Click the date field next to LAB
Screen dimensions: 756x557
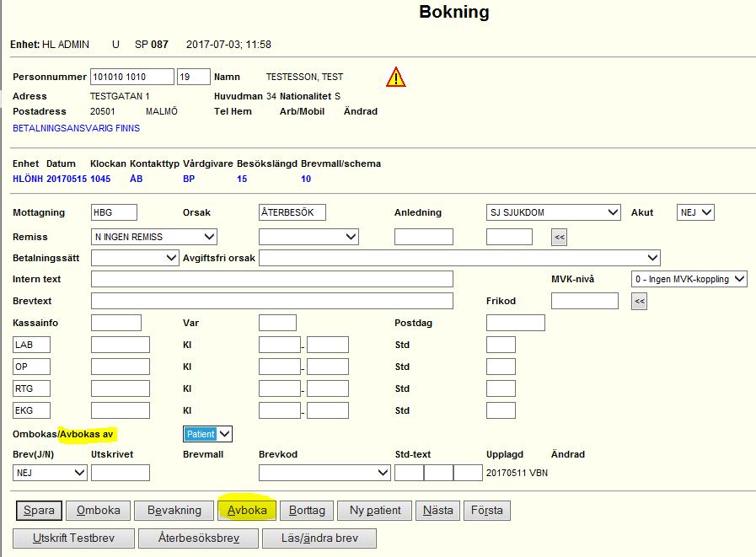point(121,345)
